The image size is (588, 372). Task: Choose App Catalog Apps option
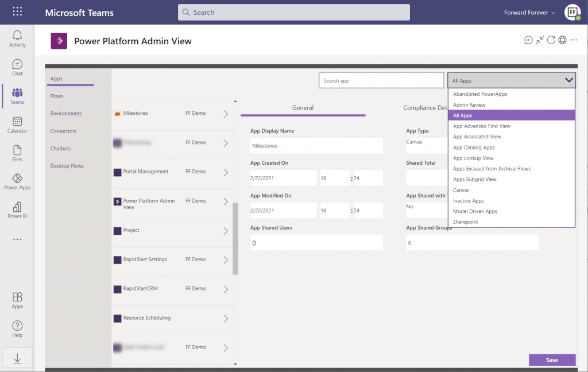pos(512,148)
